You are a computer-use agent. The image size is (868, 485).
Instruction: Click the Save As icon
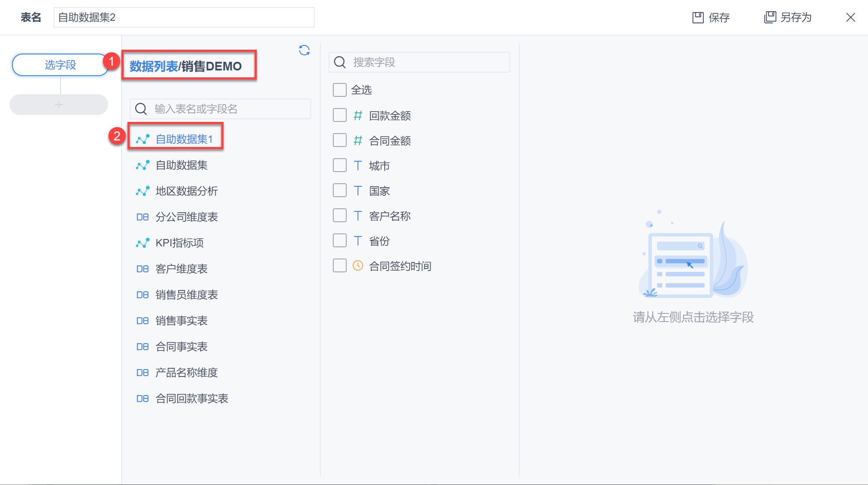click(770, 17)
